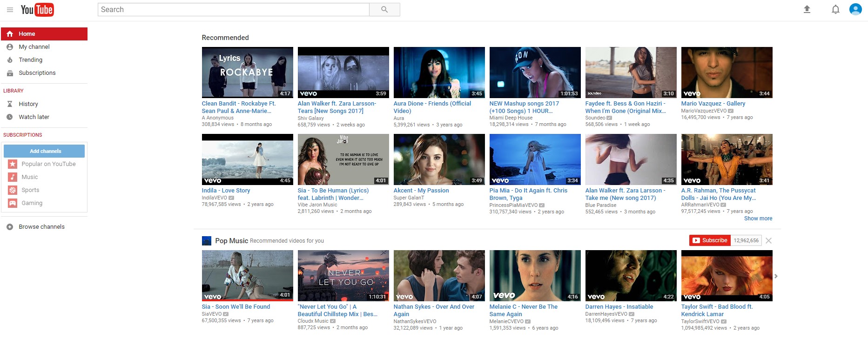Play Mario Vazquez Gallery thumbnail
This screenshot has width=868, height=338.
pyautogui.click(x=727, y=73)
